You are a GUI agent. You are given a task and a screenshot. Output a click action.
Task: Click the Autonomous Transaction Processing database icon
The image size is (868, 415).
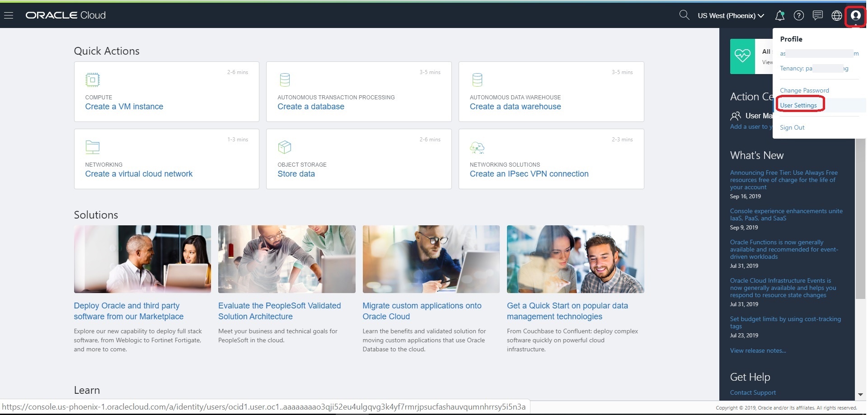click(x=285, y=80)
